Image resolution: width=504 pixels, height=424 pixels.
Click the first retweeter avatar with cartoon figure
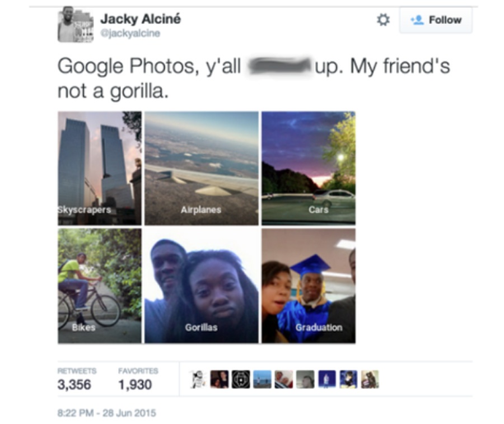click(198, 379)
